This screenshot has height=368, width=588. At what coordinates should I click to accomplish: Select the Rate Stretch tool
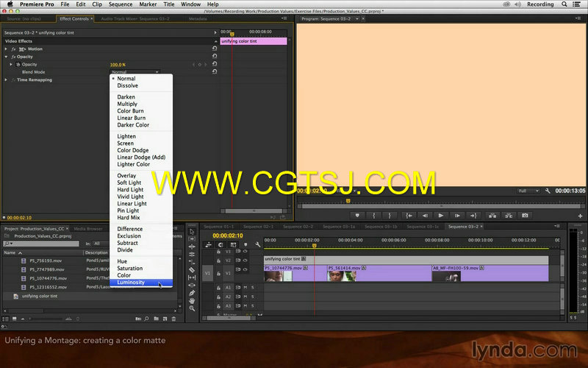[192, 262]
